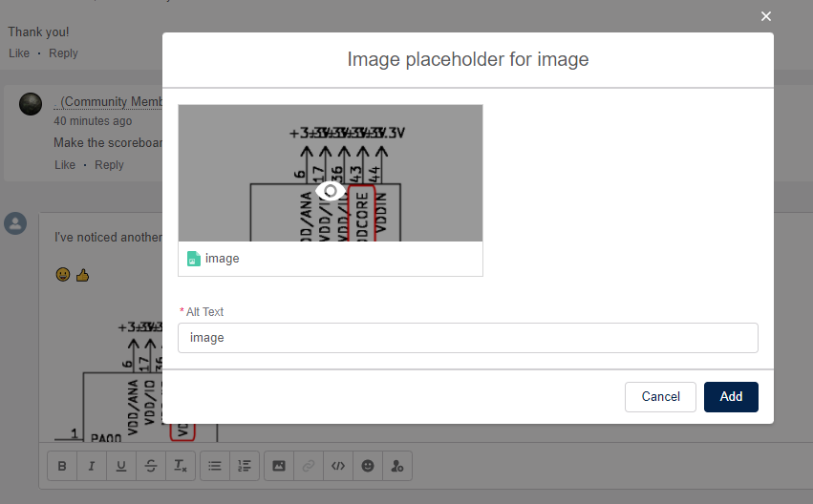Click the thumbs up emoji in the draft
This screenshot has height=504, width=813.
pyautogui.click(x=82, y=275)
